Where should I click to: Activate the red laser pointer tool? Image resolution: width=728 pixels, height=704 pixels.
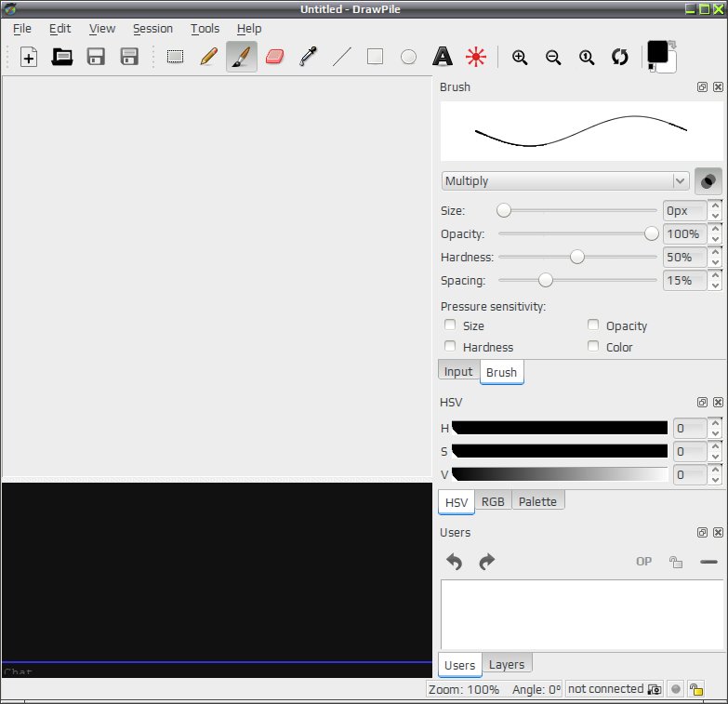click(x=475, y=57)
